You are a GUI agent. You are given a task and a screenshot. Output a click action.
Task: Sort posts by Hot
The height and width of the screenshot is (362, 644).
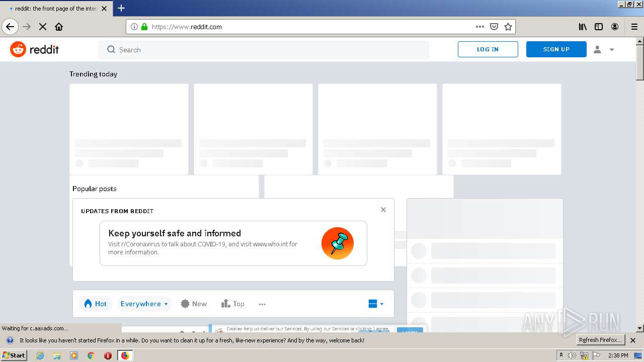point(96,304)
